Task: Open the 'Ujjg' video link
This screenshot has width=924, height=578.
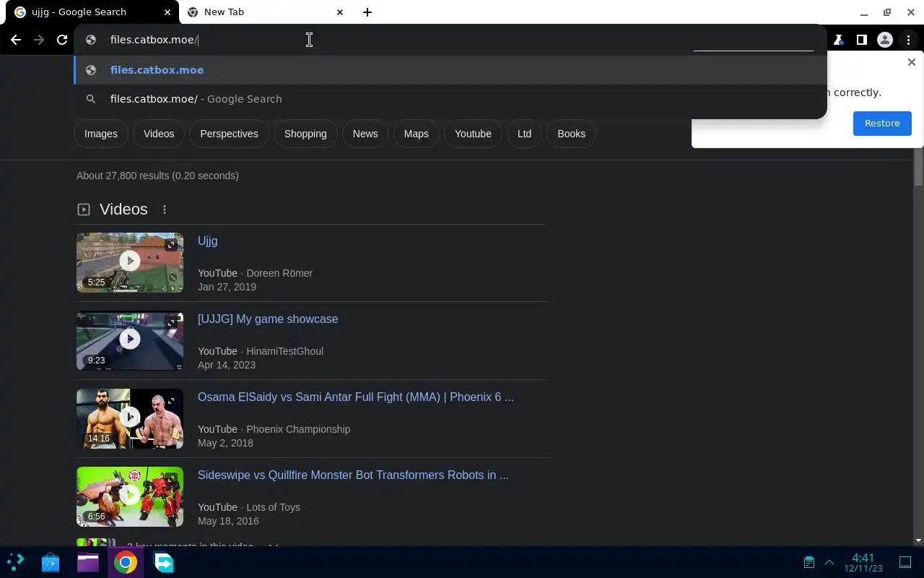Action: [x=207, y=241]
